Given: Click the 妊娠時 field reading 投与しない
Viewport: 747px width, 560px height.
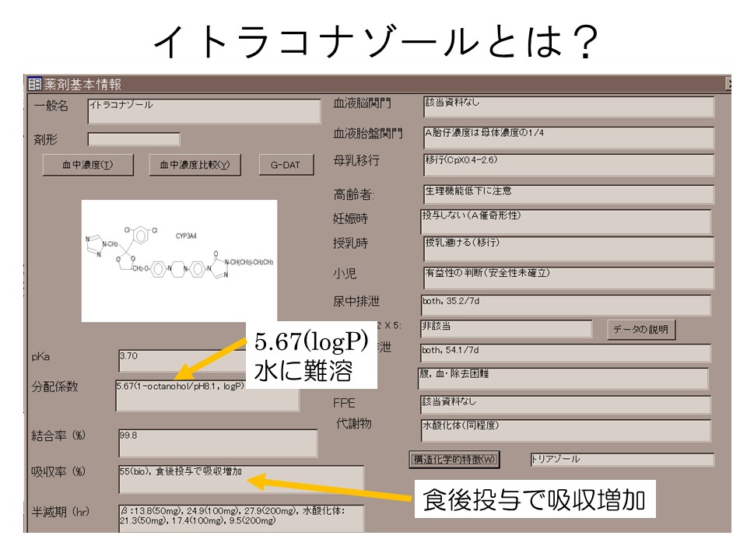Looking at the screenshot, I should click(x=565, y=221).
